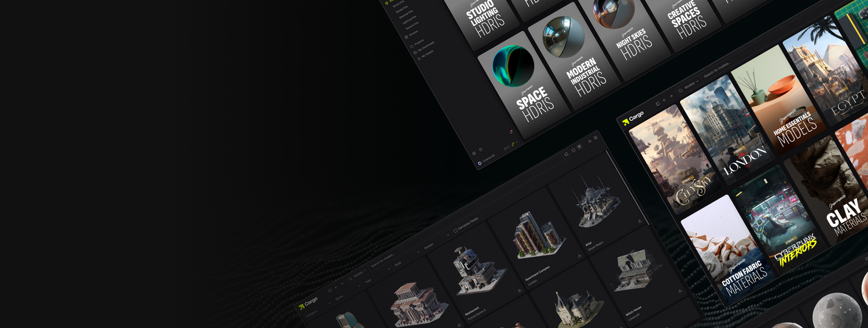868x328 pixels.
Task: Toggle sidebar icon beside Cargo logo in right window
Action: 658,104
